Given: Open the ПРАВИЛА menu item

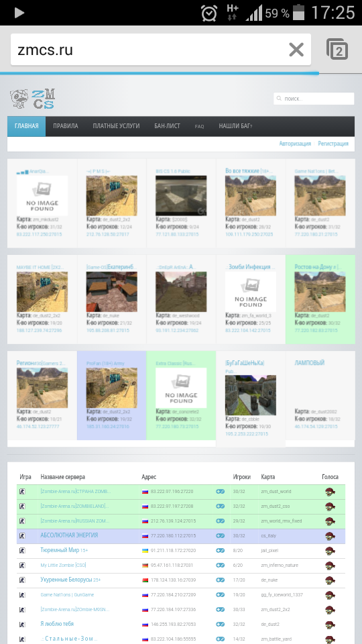Looking at the screenshot, I should (66, 126).
